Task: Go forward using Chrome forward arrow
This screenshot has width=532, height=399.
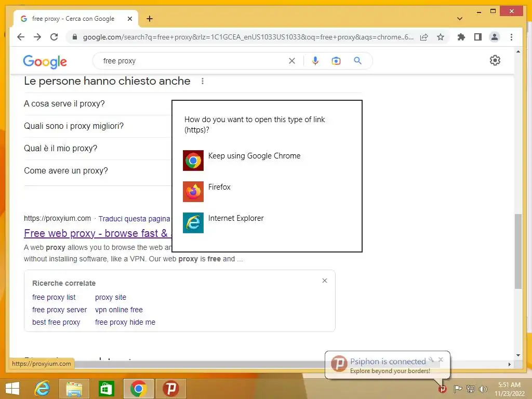Action: tap(37, 37)
